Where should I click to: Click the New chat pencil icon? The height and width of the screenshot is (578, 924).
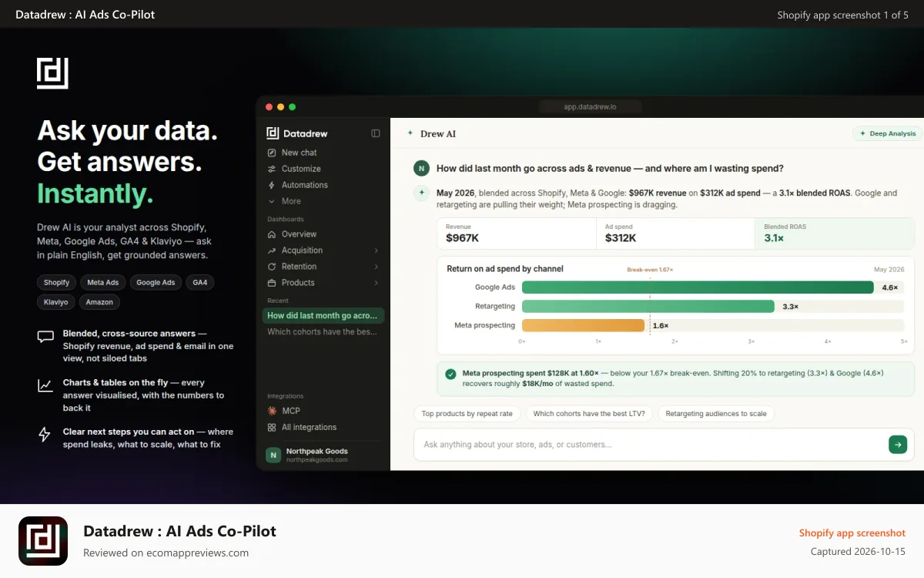click(272, 153)
